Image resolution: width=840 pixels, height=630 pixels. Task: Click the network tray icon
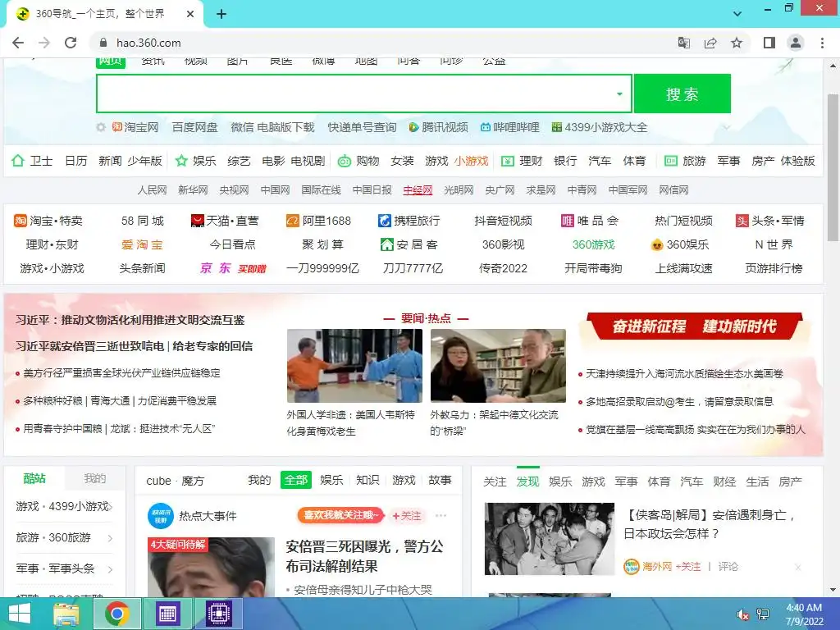[763, 614]
